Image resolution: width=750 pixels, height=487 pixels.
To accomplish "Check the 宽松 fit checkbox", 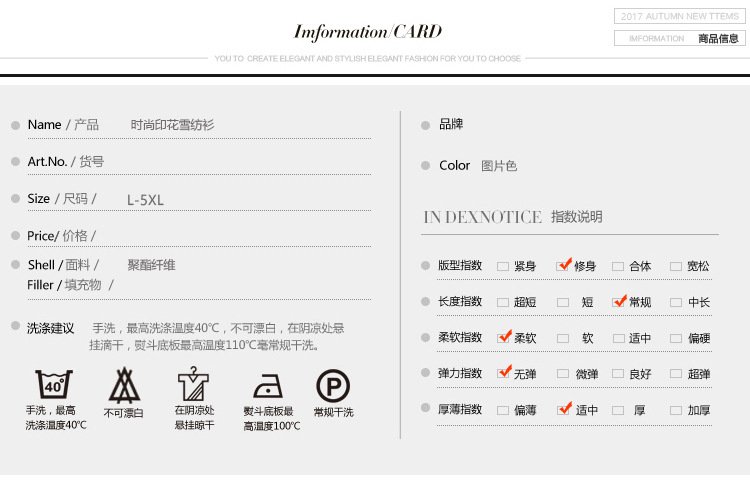I will 676,266.
